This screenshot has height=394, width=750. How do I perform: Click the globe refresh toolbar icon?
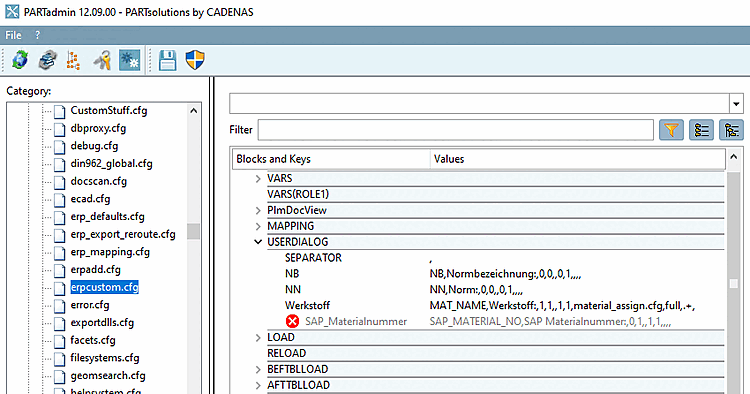20,60
